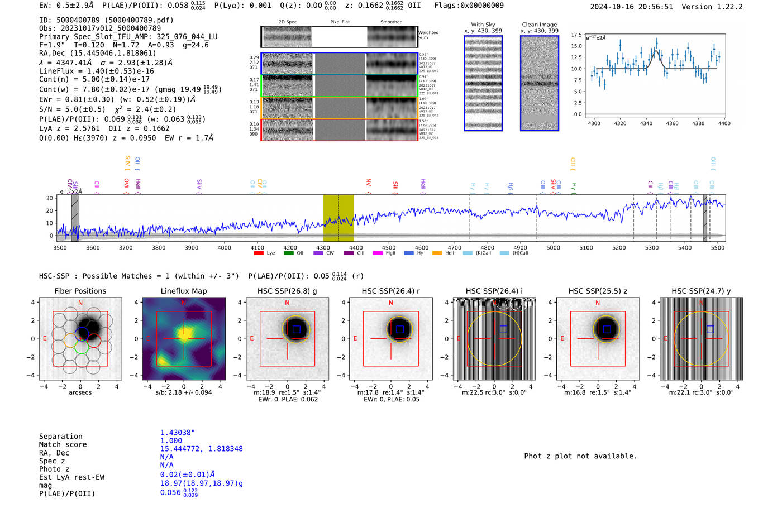Screen dimensions: 782x532
Task: Click the 'Flags:0x00000009' text
Action: pos(469,6)
